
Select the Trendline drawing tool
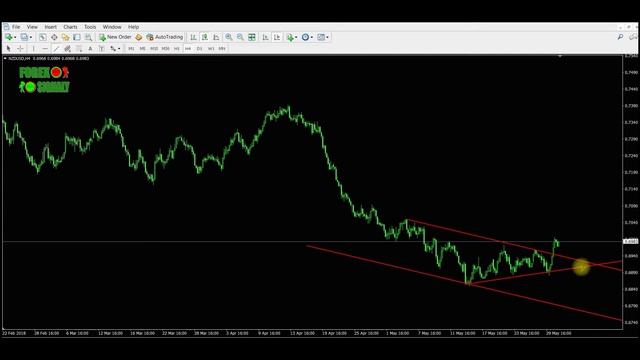coord(56,49)
